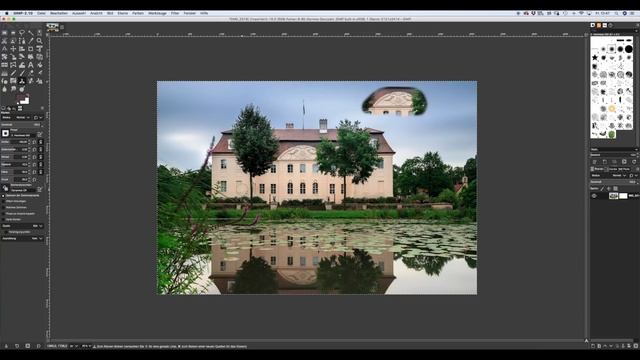
Task: Pick the green leaf brush thumbnail
Action: [x=611, y=134]
